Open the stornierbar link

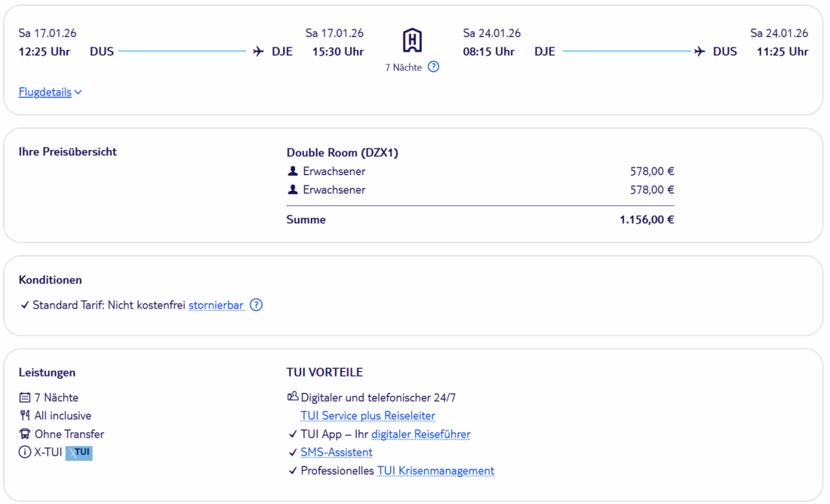click(x=216, y=305)
